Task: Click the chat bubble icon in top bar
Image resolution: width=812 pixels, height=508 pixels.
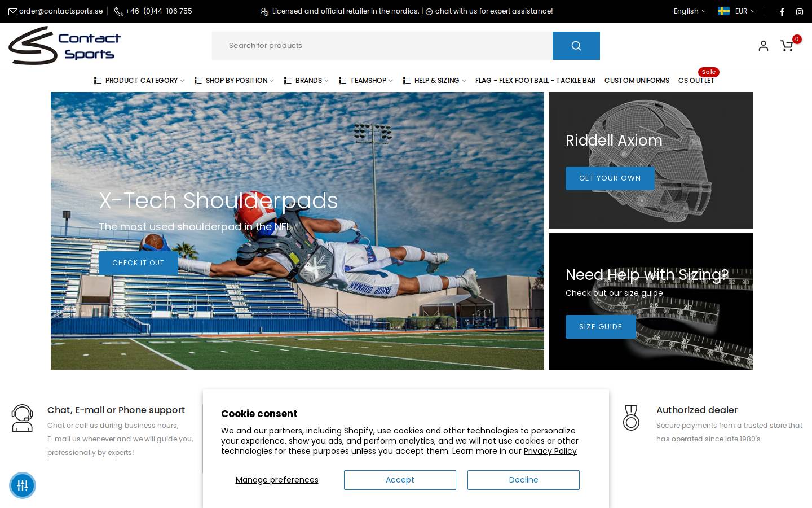Action: coord(429,12)
